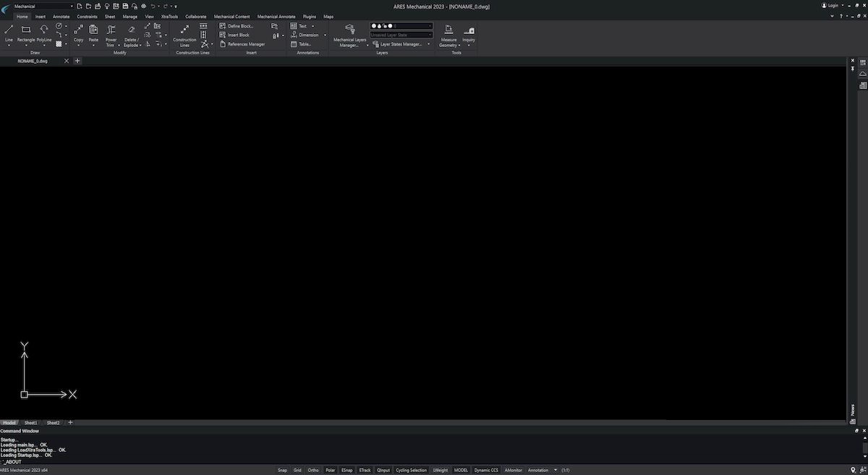This screenshot has height=475, width=868.
Task: Toggle Cycling Selection in status bar
Action: point(412,470)
